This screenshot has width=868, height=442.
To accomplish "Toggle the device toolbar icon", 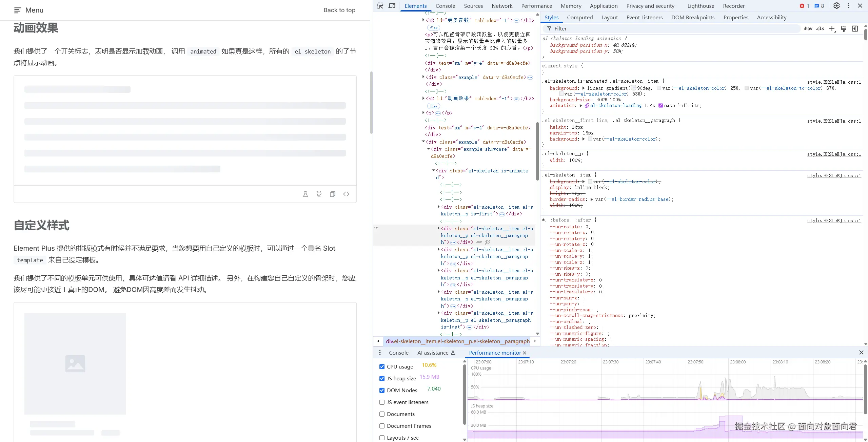I will click(392, 6).
